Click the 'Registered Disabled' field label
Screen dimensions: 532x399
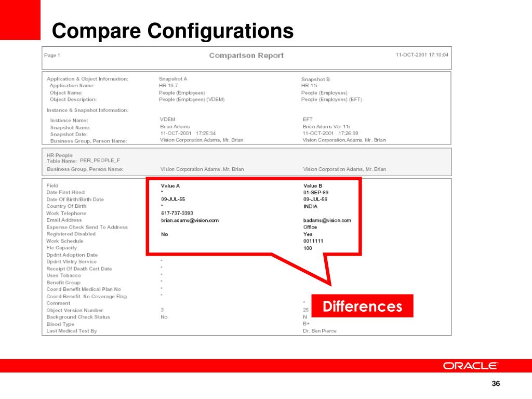click(x=71, y=234)
